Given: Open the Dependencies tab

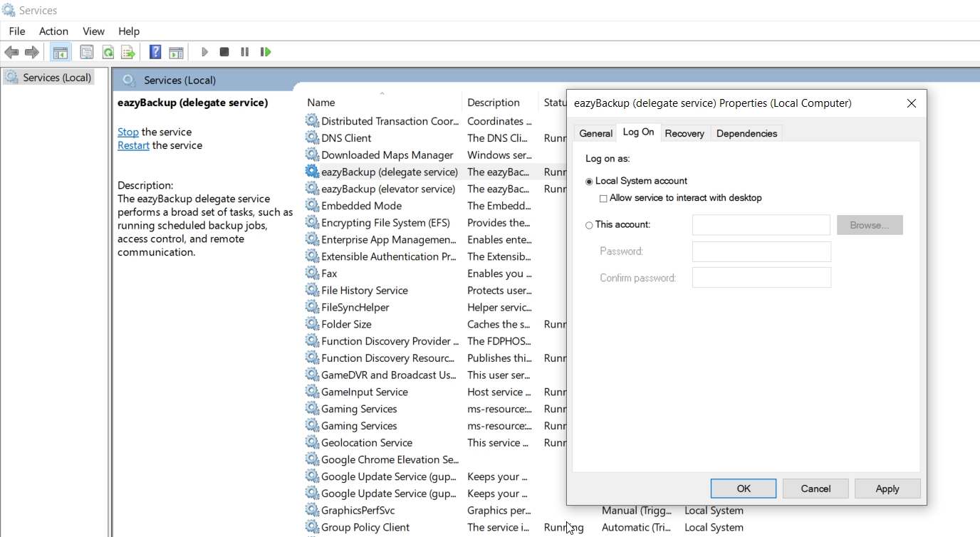Looking at the screenshot, I should coord(746,133).
